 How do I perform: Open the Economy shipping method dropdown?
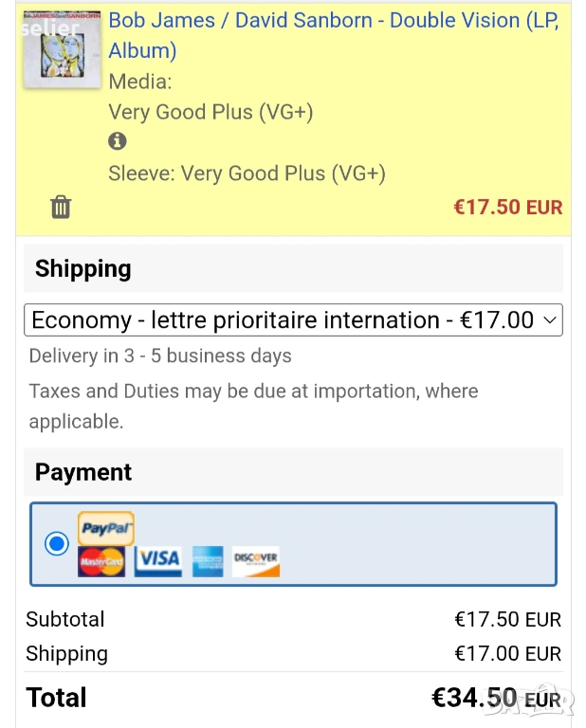click(x=293, y=320)
